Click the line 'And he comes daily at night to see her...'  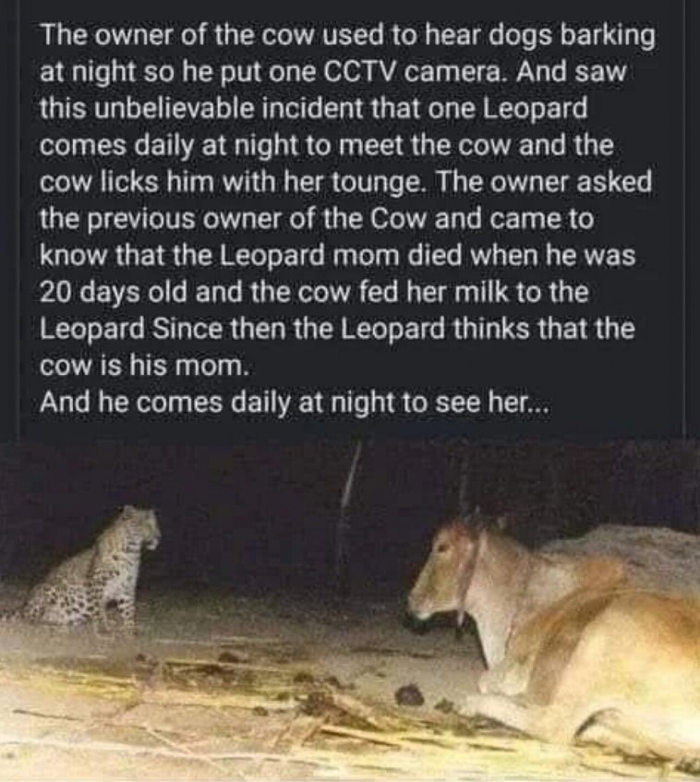pos(295,403)
